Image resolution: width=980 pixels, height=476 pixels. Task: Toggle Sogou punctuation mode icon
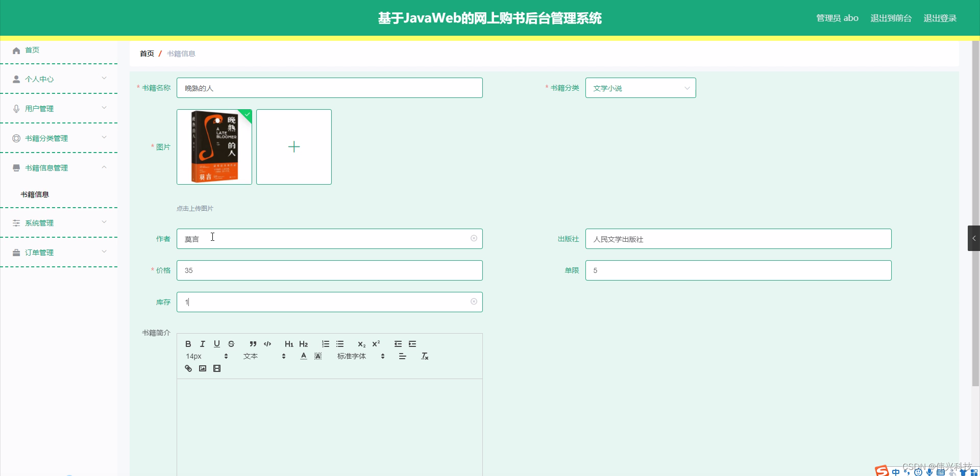pyautogui.click(x=907, y=472)
